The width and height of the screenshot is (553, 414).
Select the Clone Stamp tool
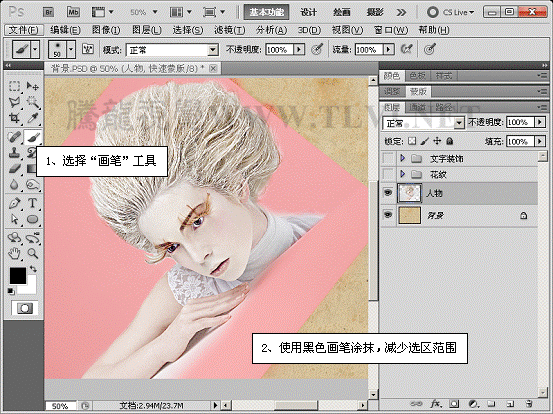pos(14,153)
